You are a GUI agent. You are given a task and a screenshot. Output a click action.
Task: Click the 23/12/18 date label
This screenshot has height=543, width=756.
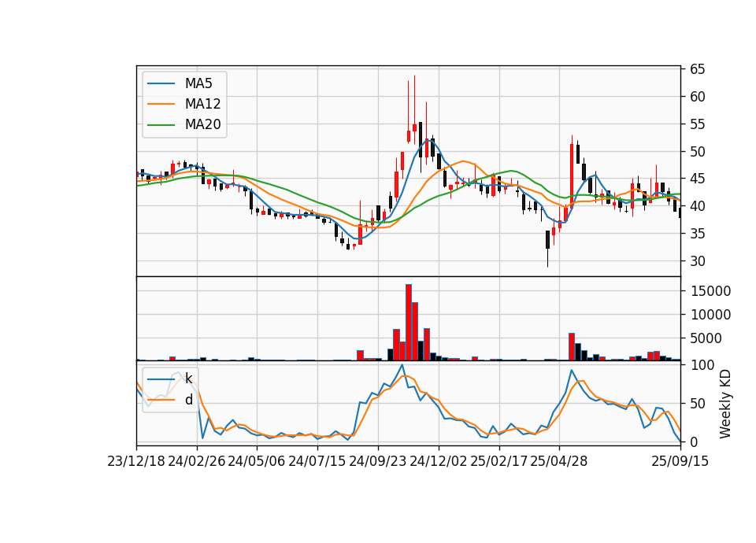click(x=136, y=461)
